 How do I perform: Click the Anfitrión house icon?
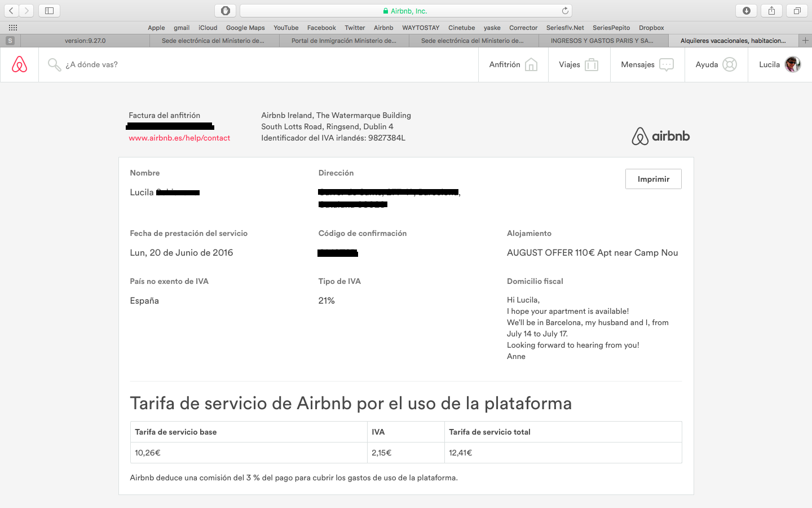(x=531, y=65)
